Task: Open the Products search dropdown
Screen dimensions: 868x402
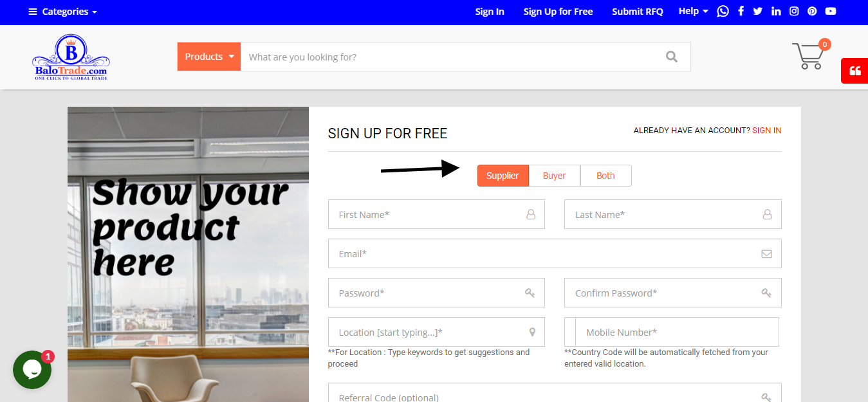Action: coord(209,57)
